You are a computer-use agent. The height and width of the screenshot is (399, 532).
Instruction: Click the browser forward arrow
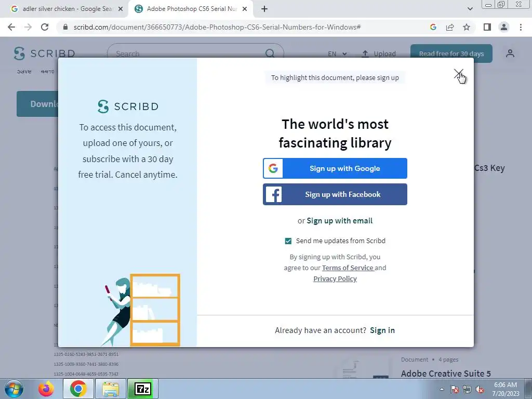[28, 27]
